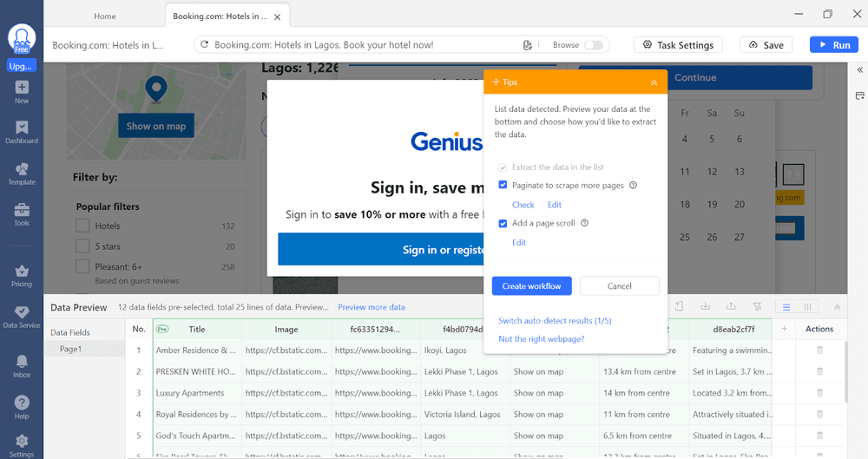Click Preview more data link
Viewport: 868px width, 459px height.
point(372,307)
